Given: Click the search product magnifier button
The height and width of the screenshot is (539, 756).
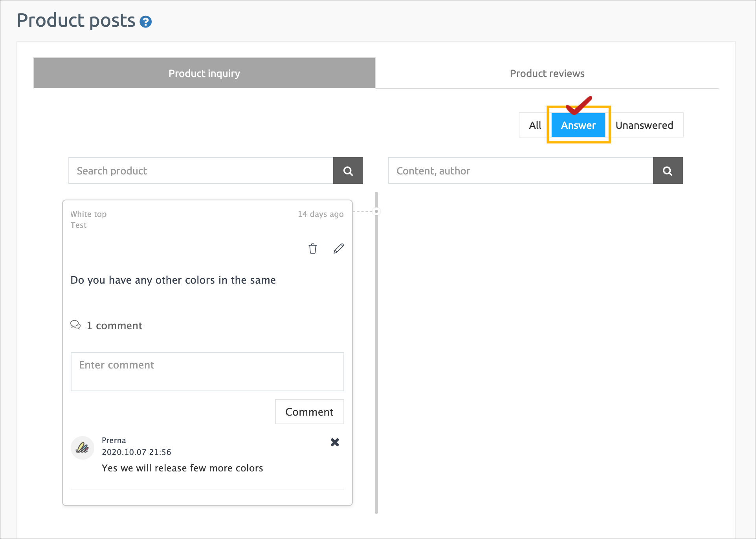Looking at the screenshot, I should [x=348, y=171].
